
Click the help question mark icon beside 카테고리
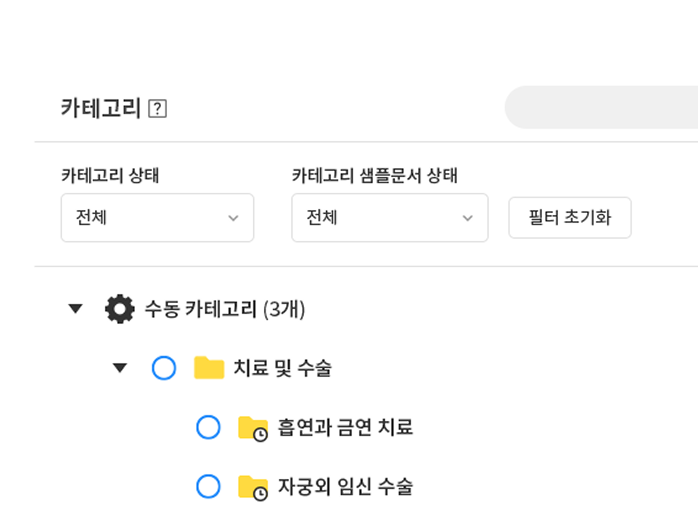(x=157, y=109)
